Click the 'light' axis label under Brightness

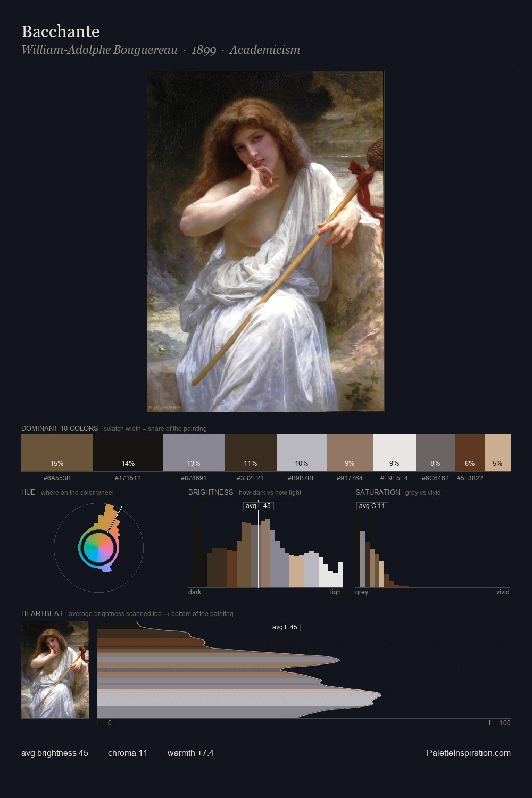coord(337,592)
